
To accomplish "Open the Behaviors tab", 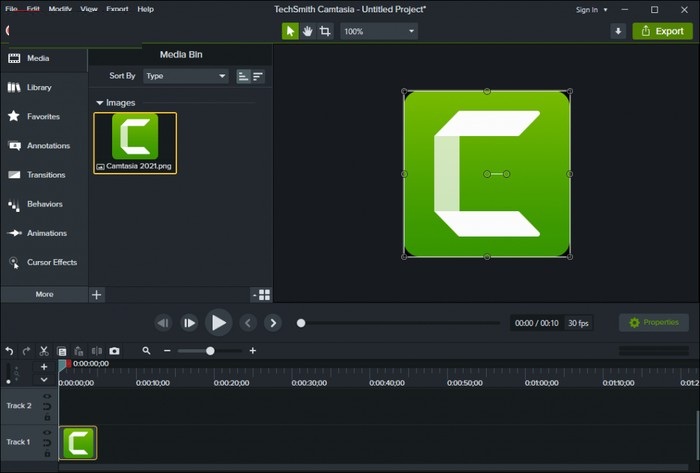I will (x=44, y=204).
